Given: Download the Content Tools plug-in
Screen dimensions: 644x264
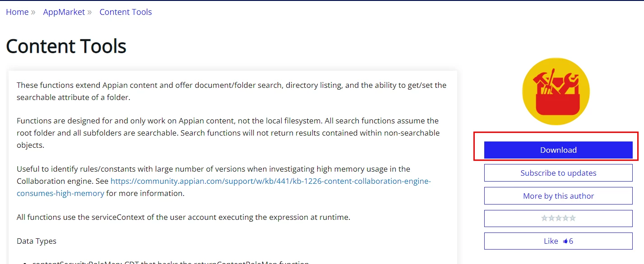Looking at the screenshot, I should coord(558,150).
